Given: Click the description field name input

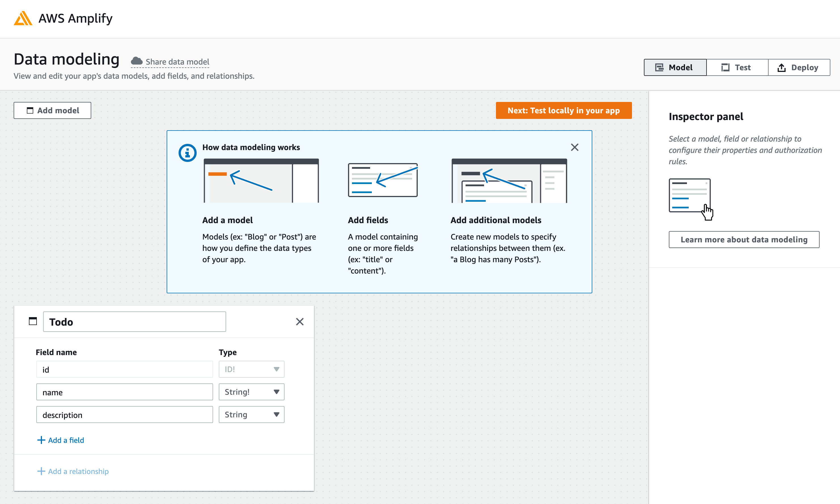Looking at the screenshot, I should 124,415.
